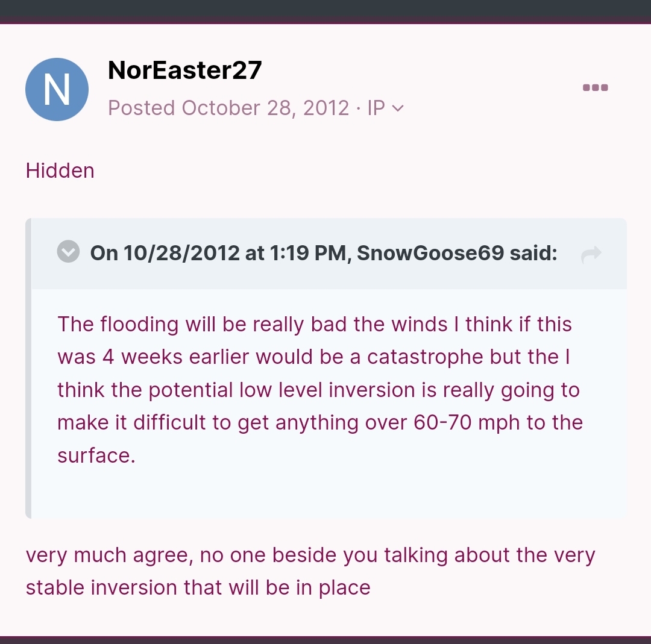This screenshot has width=651, height=644.
Task: Click the dark header bar at top
Action: [325, 11]
